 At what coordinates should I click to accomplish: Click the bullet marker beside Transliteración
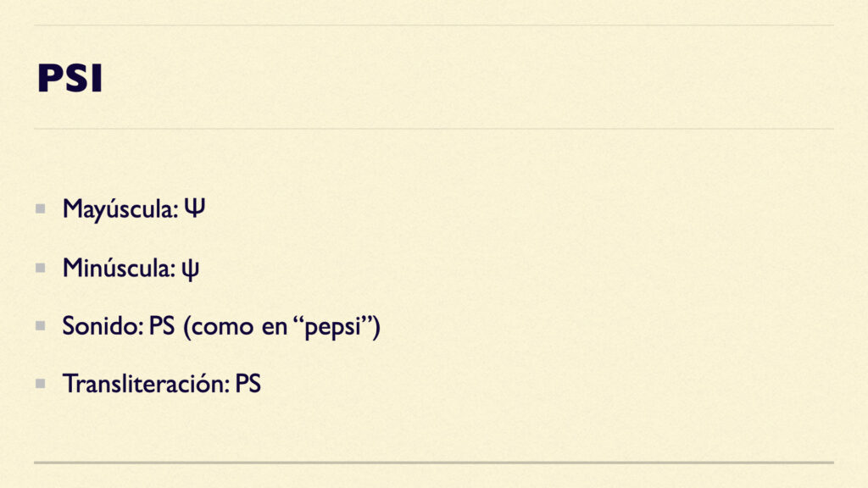tap(40, 383)
